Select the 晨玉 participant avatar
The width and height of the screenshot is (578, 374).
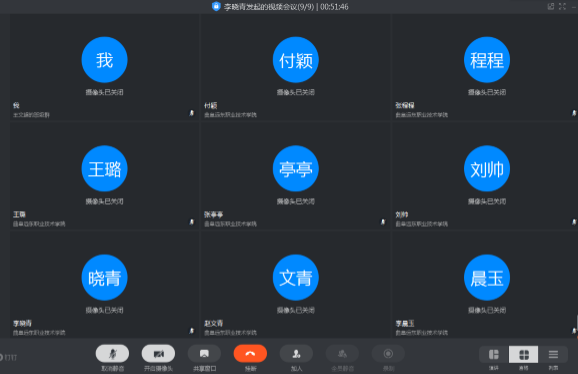(x=487, y=277)
